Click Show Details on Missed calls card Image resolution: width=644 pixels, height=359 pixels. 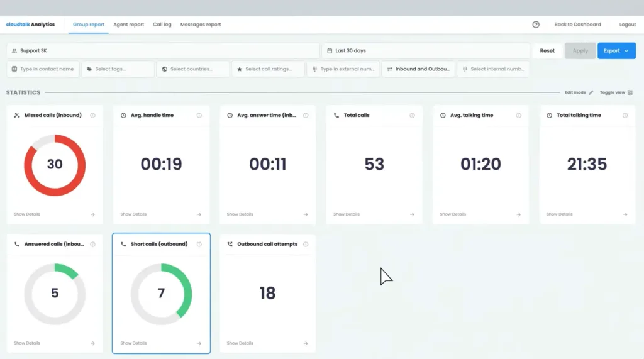pyautogui.click(x=27, y=214)
